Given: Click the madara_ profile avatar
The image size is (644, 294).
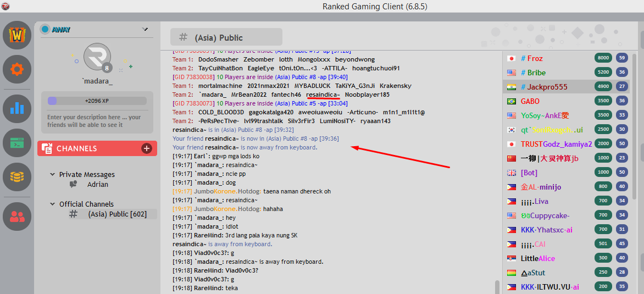Looking at the screenshot, I should point(97,57).
